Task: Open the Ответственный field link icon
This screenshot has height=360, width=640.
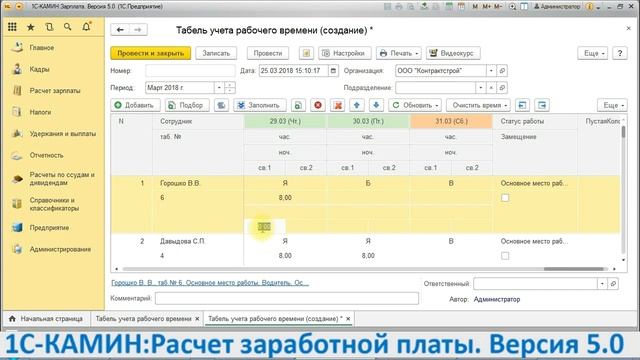Action: (x=613, y=284)
